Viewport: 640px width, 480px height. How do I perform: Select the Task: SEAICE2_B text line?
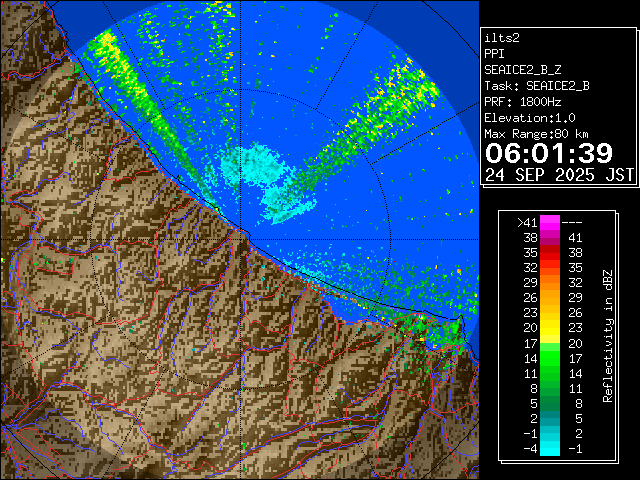click(x=536, y=86)
